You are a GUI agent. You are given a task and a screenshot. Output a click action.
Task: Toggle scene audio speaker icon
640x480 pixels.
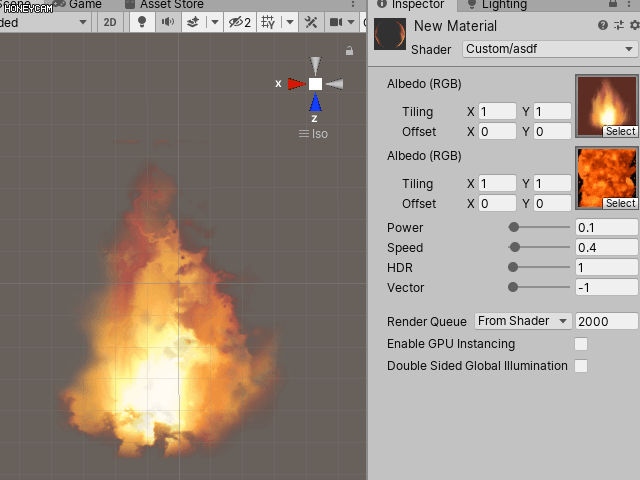click(x=168, y=22)
